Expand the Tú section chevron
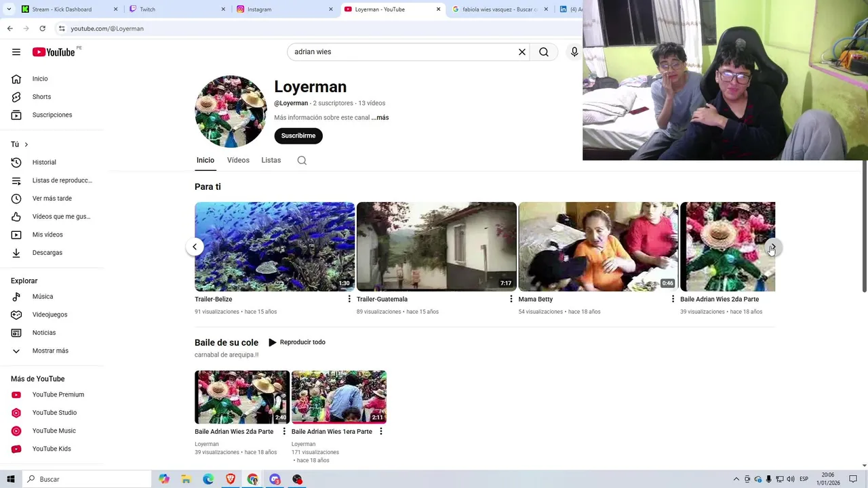 click(26, 144)
